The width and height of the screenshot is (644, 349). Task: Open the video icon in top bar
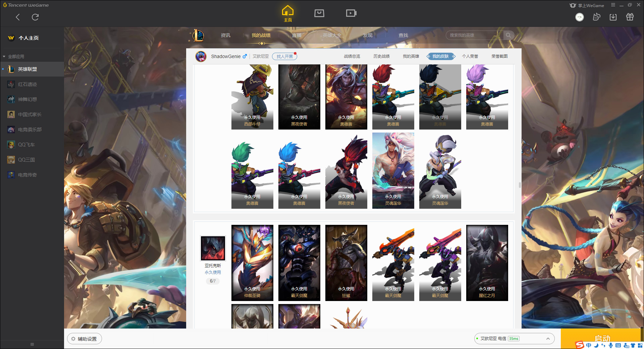pyautogui.click(x=351, y=13)
